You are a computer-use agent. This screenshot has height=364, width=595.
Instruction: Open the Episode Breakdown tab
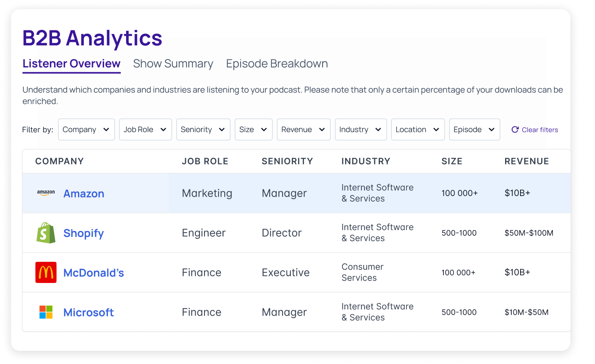click(x=277, y=63)
